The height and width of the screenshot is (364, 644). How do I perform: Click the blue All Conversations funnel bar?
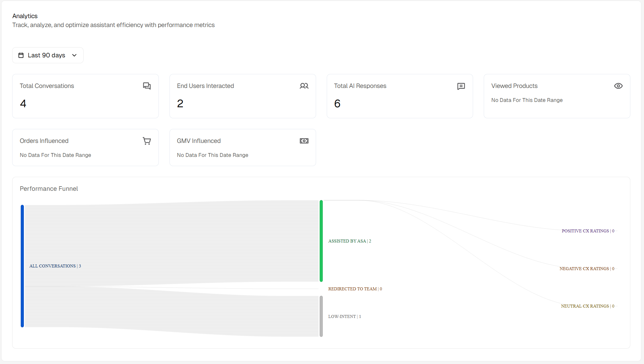pyautogui.click(x=22, y=266)
